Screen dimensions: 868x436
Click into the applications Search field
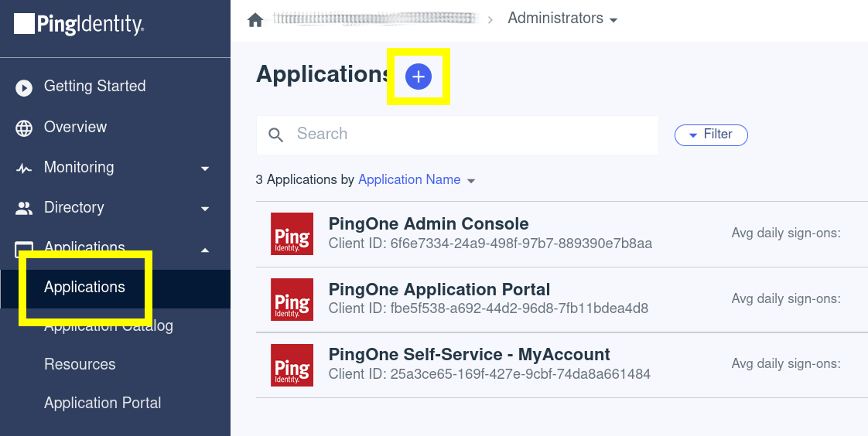tap(464, 135)
